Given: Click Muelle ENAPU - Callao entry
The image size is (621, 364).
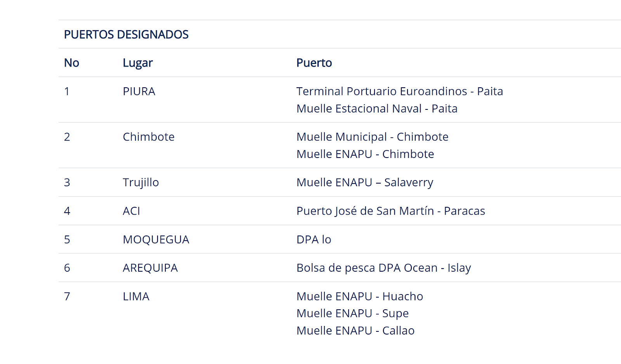Looking at the screenshot, I should [x=356, y=331].
